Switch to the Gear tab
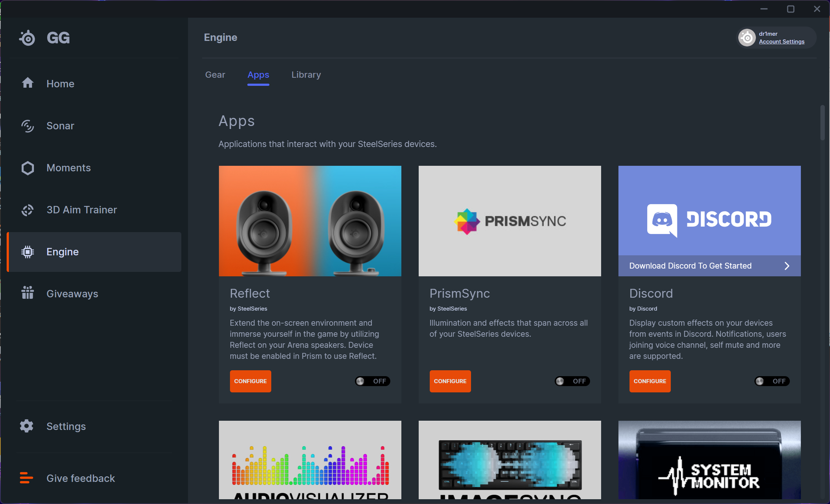This screenshot has width=830, height=504. (215, 75)
